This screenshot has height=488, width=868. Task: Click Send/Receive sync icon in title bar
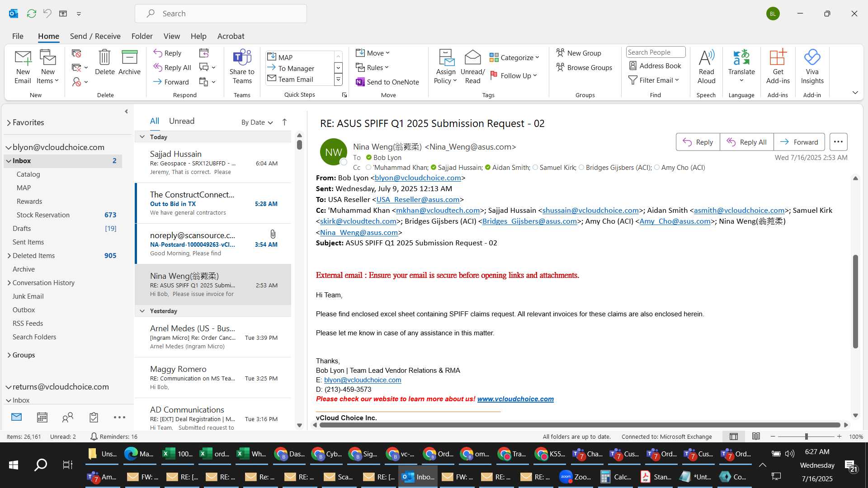(31, 14)
